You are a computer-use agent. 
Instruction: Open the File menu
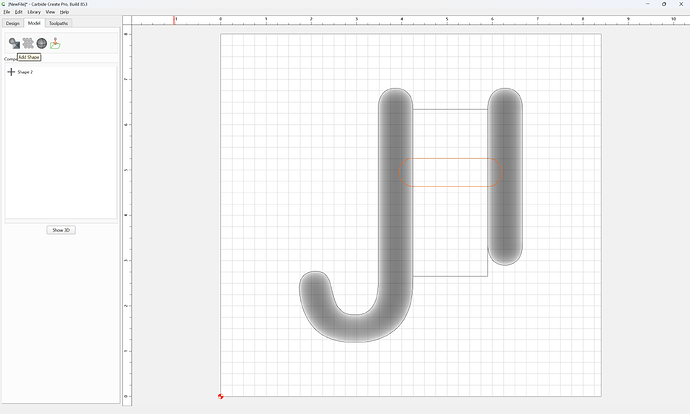pyautogui.click(x=7, y=12)
